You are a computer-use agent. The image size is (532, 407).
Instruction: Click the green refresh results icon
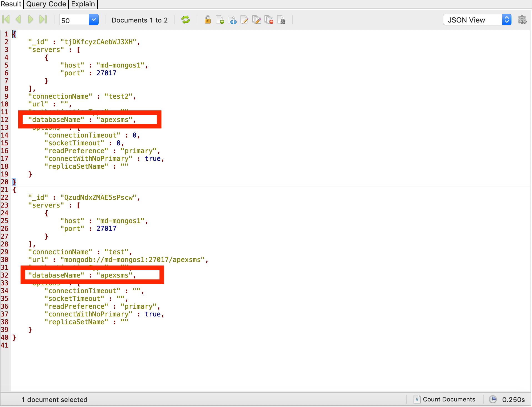(185, 20)
